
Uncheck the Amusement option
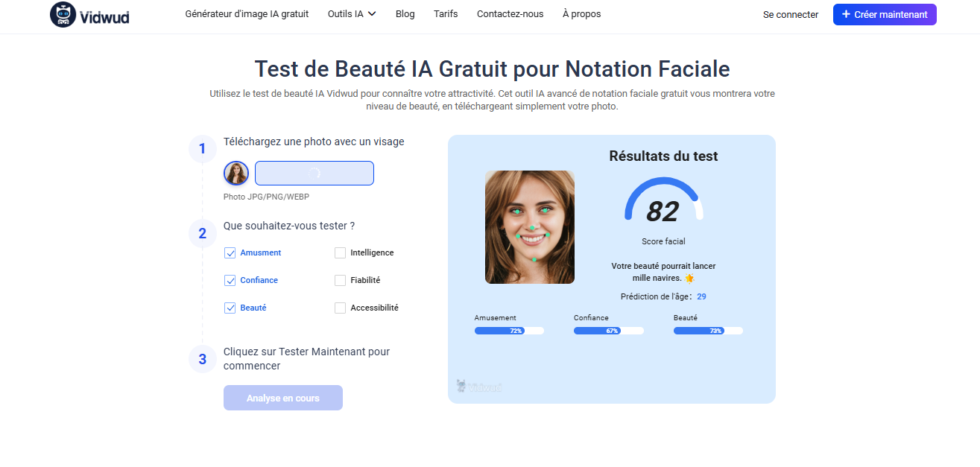pyautogui.click(x=230, y=252)
